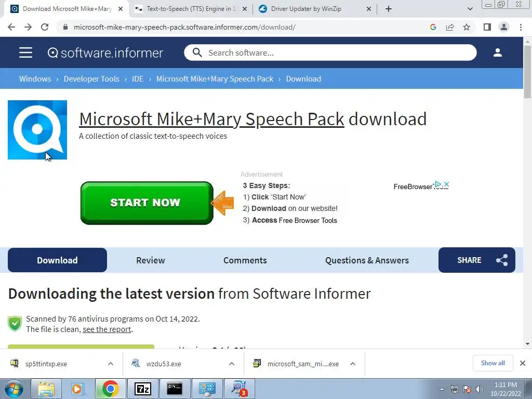Open downloaded sp5ttintxp.exe
Image resolution: width=532 pixels, height=399 pixels.
click(x=46, y=364)
